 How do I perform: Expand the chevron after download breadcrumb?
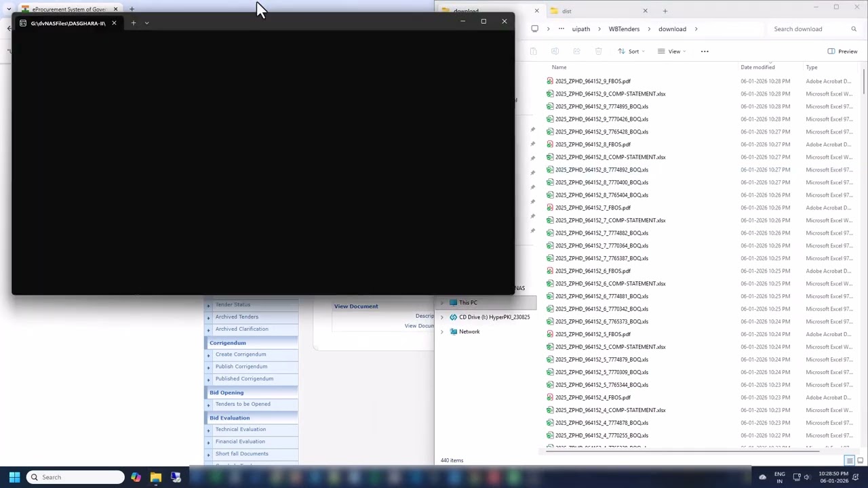(x=696, y=29)
